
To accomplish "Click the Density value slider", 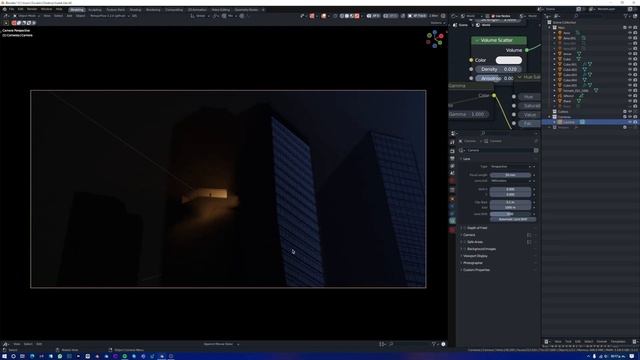I will click(498, 69).
